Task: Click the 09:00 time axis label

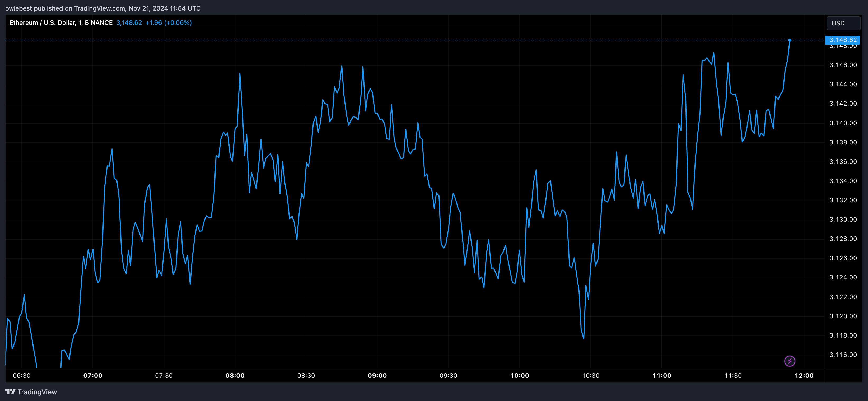Action: coord(377,375)
